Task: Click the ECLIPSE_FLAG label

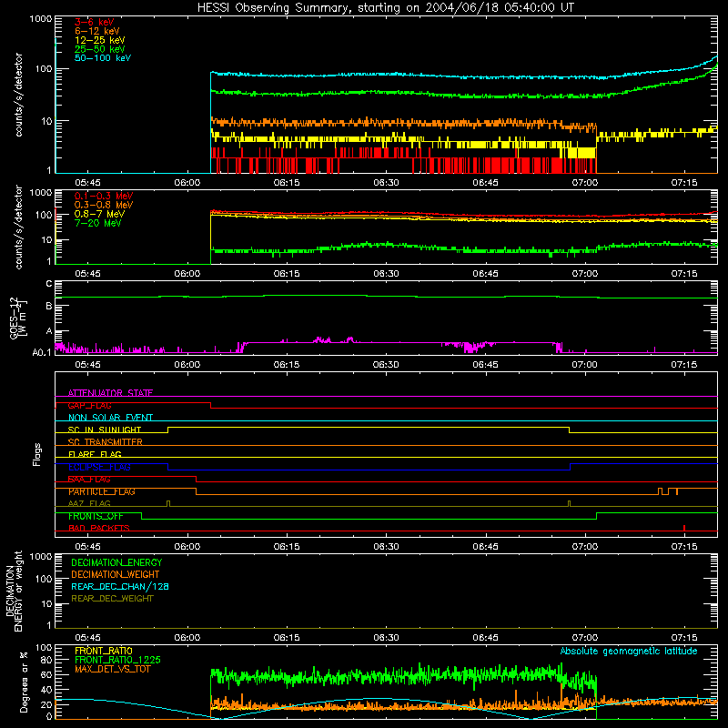Action: pos(99,467)
